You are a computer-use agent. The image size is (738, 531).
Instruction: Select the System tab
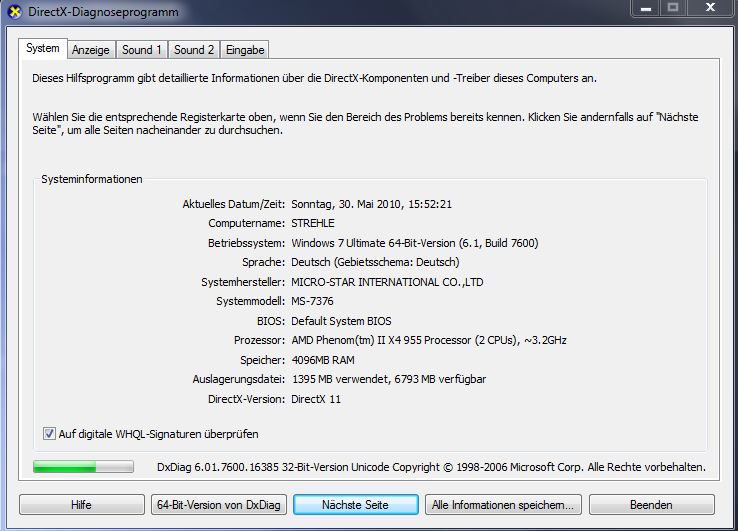pyautogui.click(x=43, y=48)
